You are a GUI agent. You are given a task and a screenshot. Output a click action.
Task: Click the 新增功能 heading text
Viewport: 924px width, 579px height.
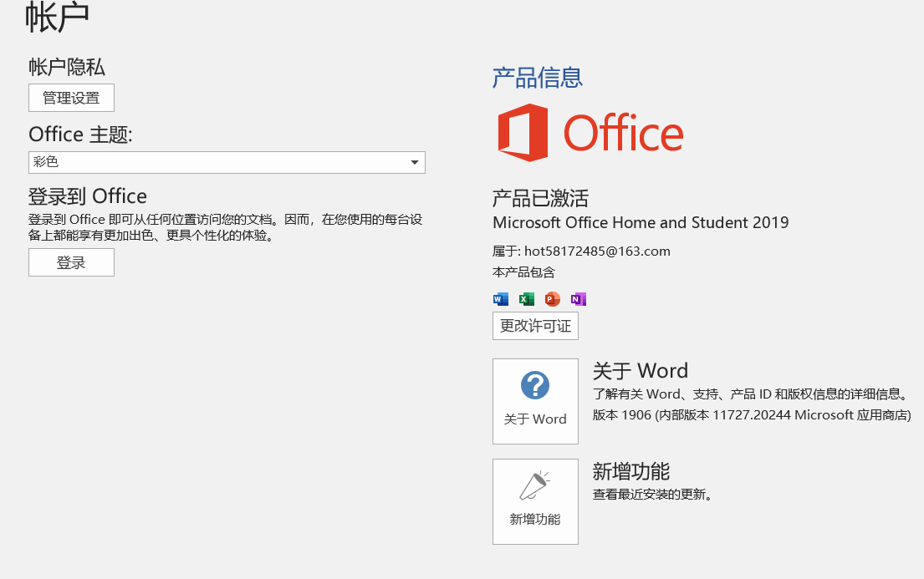coord(631,471)
